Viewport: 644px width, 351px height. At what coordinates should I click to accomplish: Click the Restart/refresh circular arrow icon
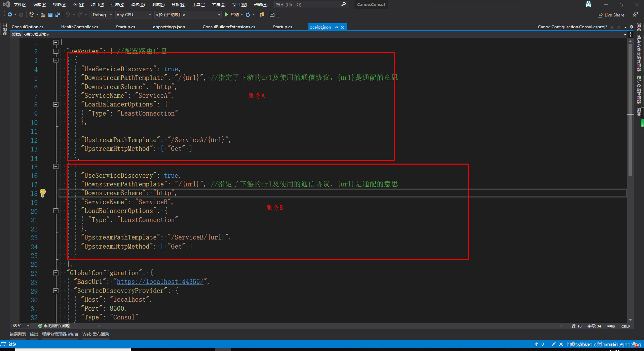point(248,14)
